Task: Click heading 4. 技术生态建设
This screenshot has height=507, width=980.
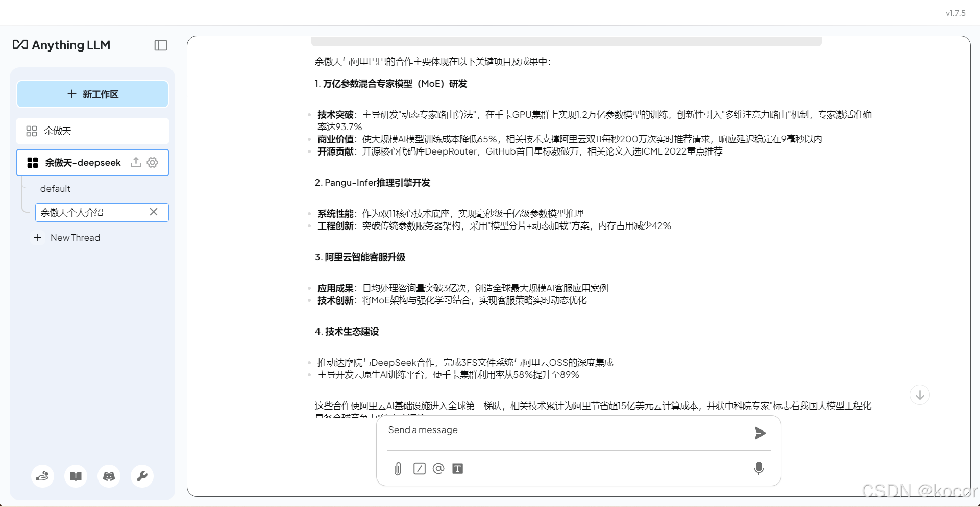Action: tap(347, 332)
